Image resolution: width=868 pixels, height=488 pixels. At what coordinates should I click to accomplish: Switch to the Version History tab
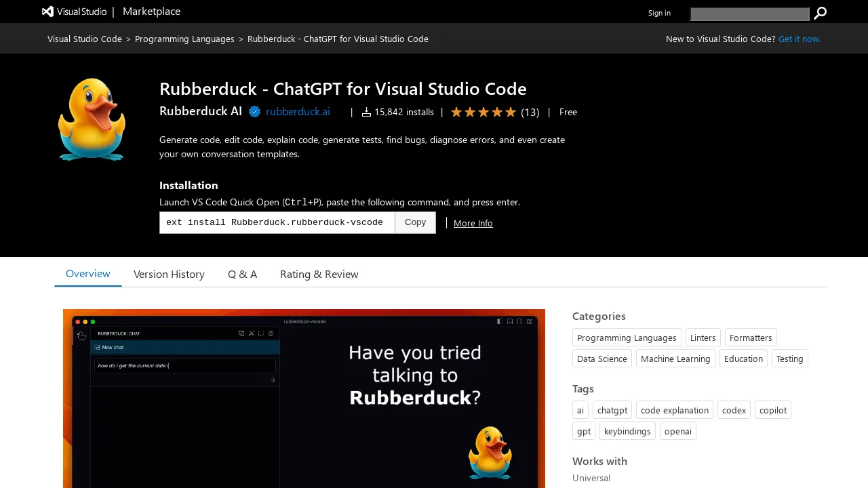[x=169, y=274]
